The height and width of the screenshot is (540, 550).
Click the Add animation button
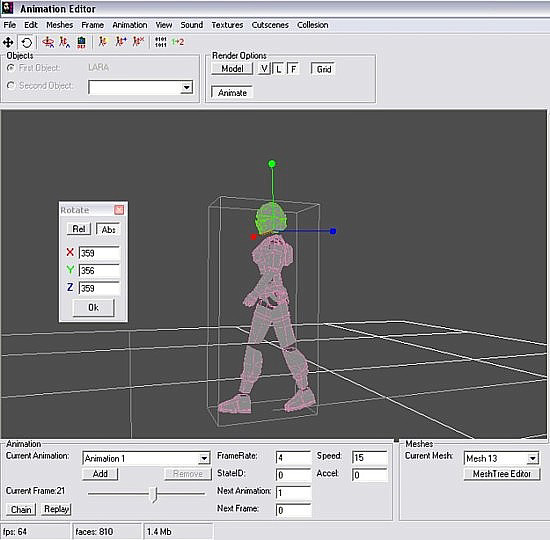coord(100,474)
